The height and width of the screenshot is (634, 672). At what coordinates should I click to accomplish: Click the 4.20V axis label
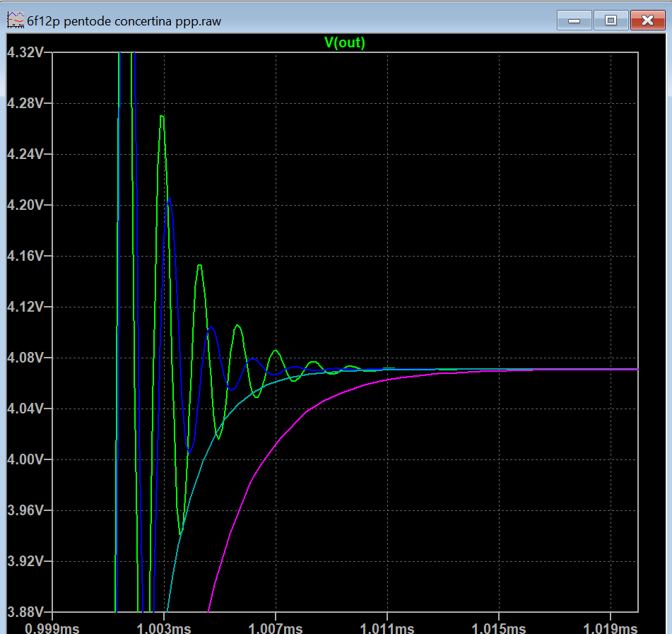tap(25, 205)
